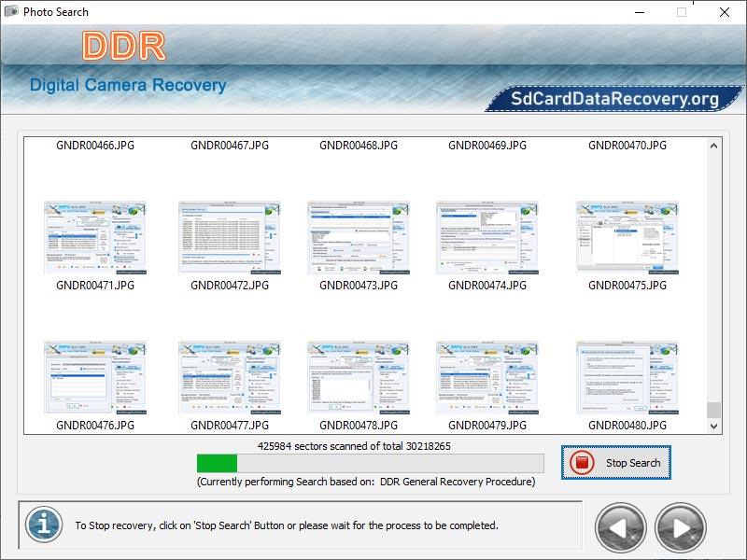
Task: Select thumbnail GNDR00477.JPG
Action: click(x=230, y=378)
